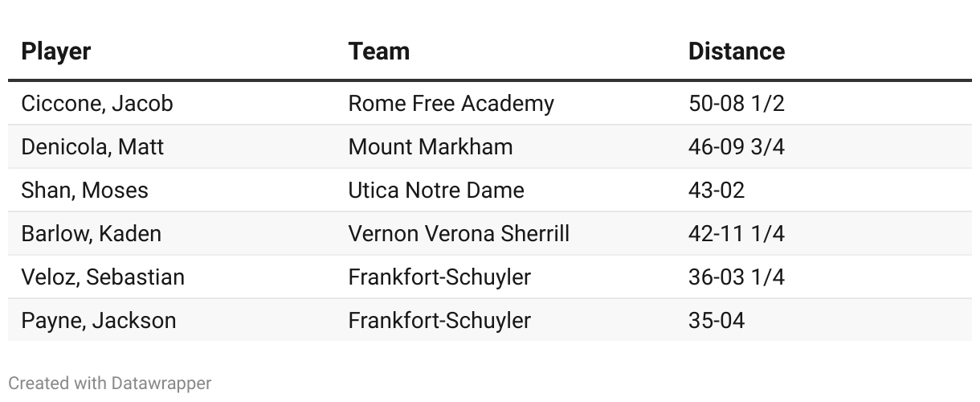Select the Ciccone, Jacob player cell
This screenshot has width=980, height=402.
click(x=97, y=104)
